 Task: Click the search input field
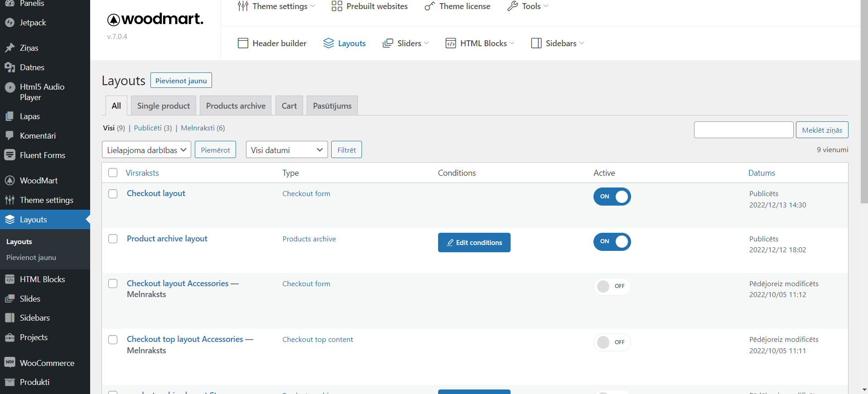point(744,130)
